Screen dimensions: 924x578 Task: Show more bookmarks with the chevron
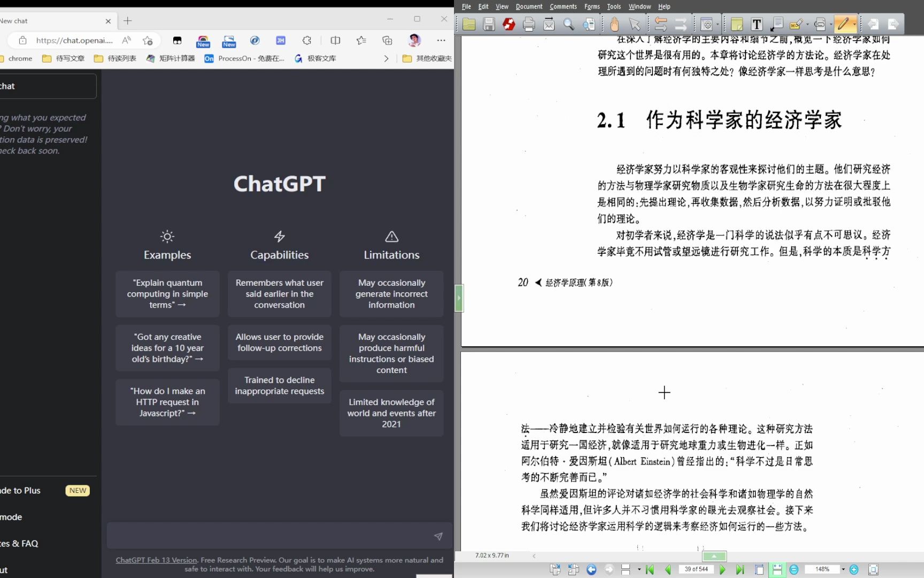(x=386, y=58)
